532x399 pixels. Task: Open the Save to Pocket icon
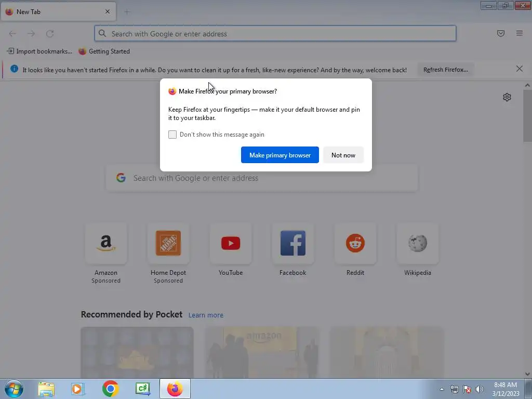501,33
